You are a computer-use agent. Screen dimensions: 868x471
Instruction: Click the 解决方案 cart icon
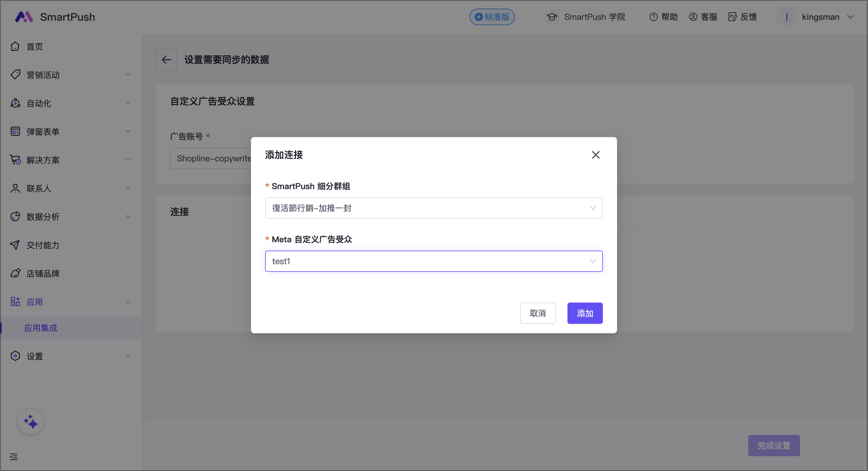(15, 160)
